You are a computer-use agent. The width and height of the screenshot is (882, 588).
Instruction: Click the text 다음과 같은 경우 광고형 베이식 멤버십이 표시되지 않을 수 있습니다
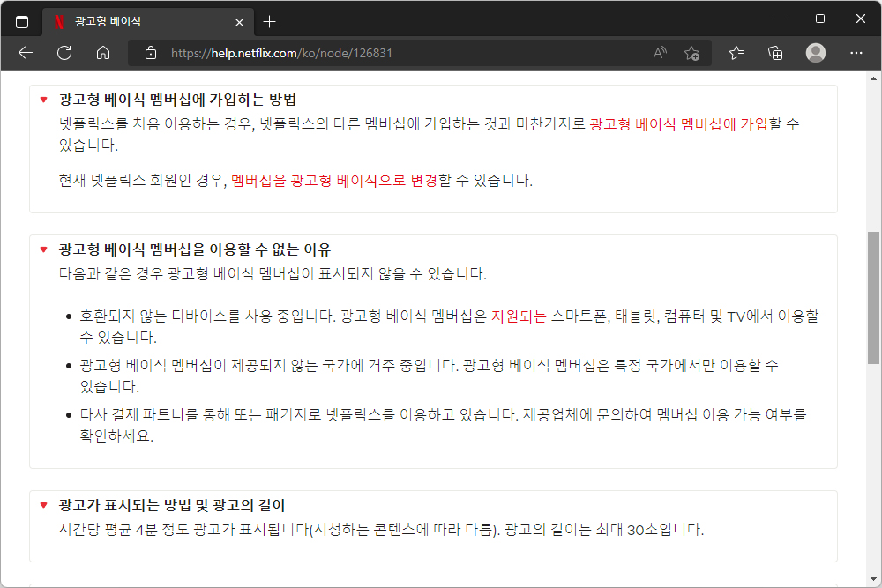click(x=273, y=274)
